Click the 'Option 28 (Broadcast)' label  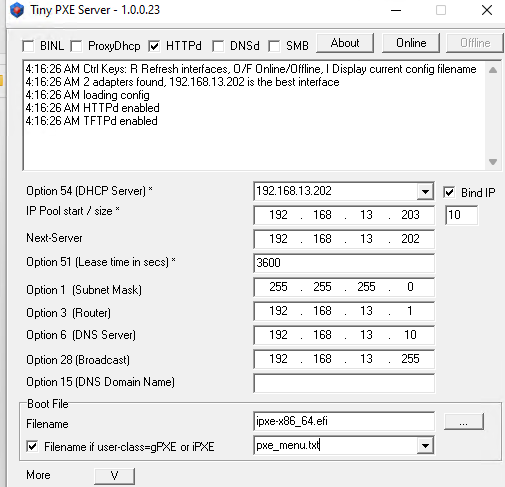[x=78, y=360]
